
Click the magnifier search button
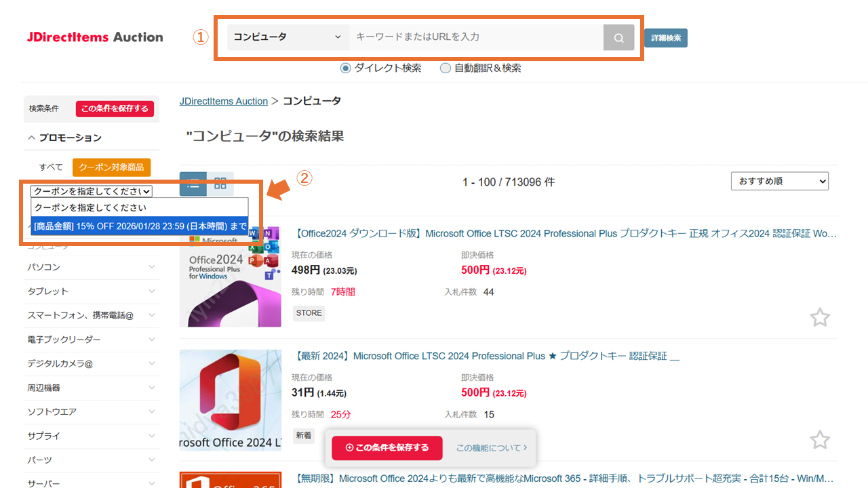(618, 38)
